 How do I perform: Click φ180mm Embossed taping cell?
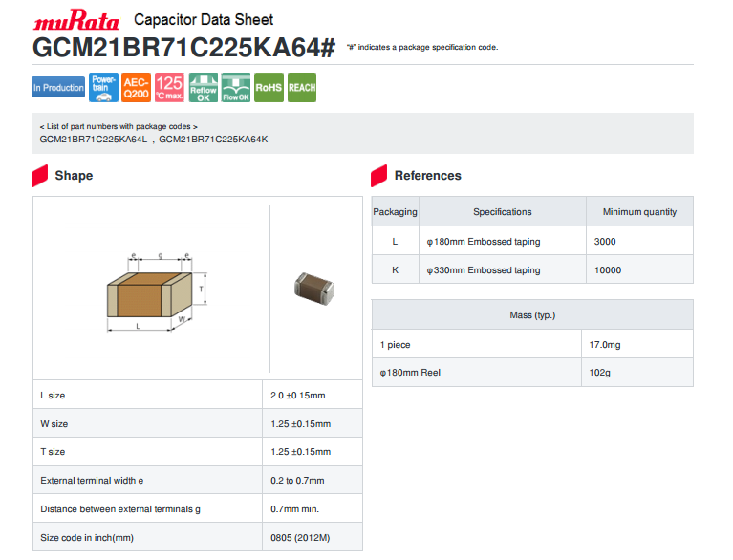[x=503, y=241]
